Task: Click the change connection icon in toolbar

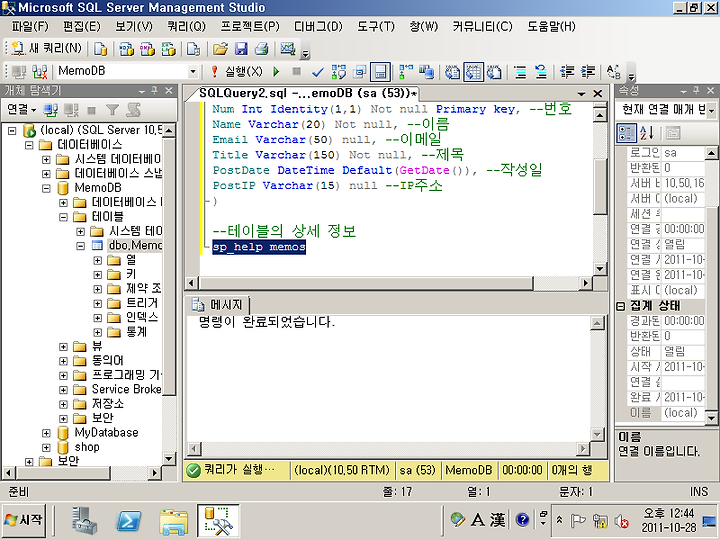Action: click(x=39, y=72)
